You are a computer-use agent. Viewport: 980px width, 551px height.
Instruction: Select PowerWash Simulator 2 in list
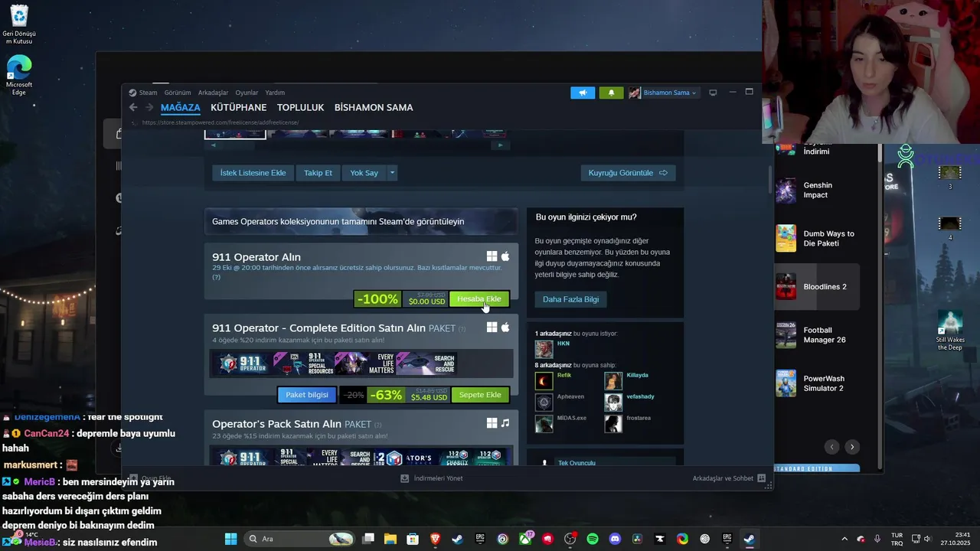pos(817,383)
